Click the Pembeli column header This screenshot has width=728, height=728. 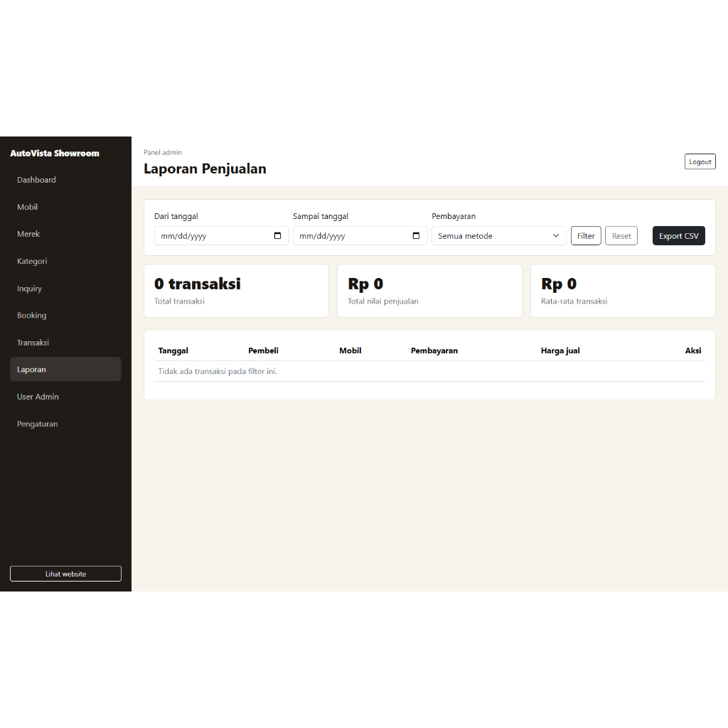(263, 350)
